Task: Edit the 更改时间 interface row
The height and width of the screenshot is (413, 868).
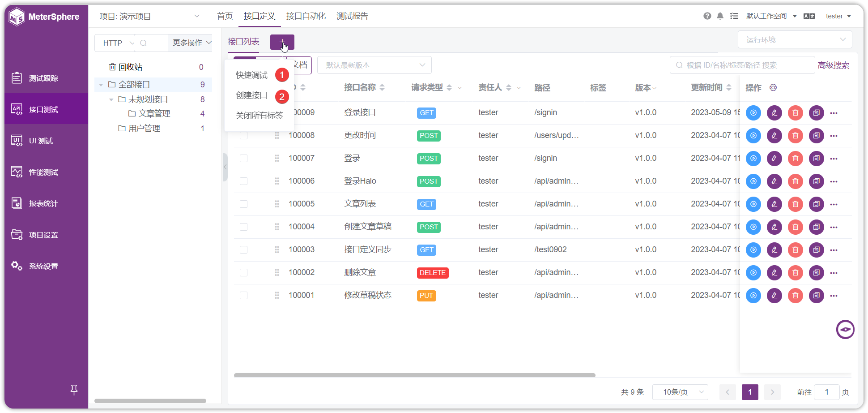Action: [774, 136]
